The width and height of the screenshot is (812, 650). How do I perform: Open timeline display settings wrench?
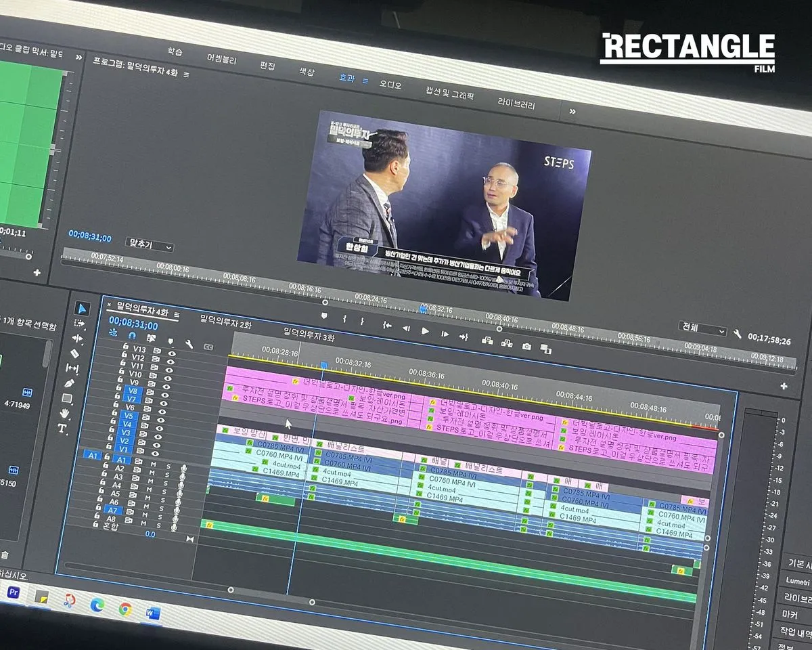pyautogui.click(x=189, y=344)
